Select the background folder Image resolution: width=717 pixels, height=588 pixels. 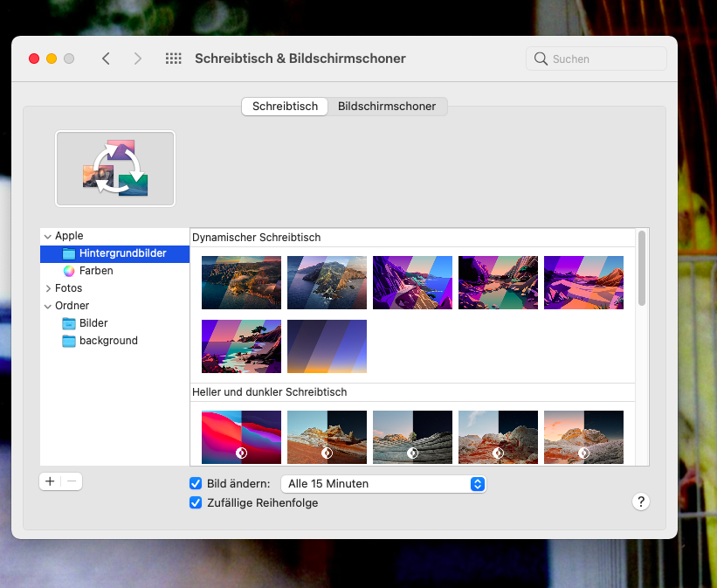(x=108, y=341)
